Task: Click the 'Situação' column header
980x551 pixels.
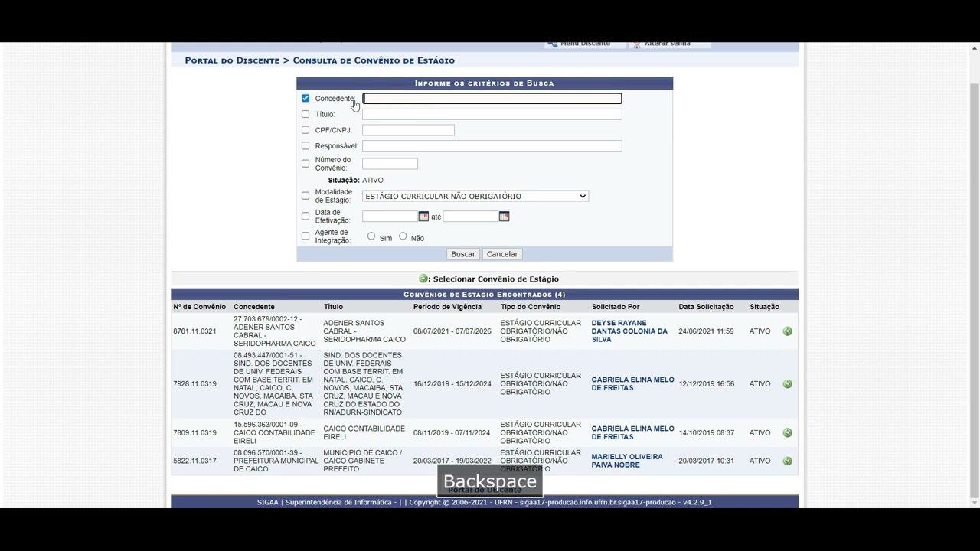Action: coord(764,307)
